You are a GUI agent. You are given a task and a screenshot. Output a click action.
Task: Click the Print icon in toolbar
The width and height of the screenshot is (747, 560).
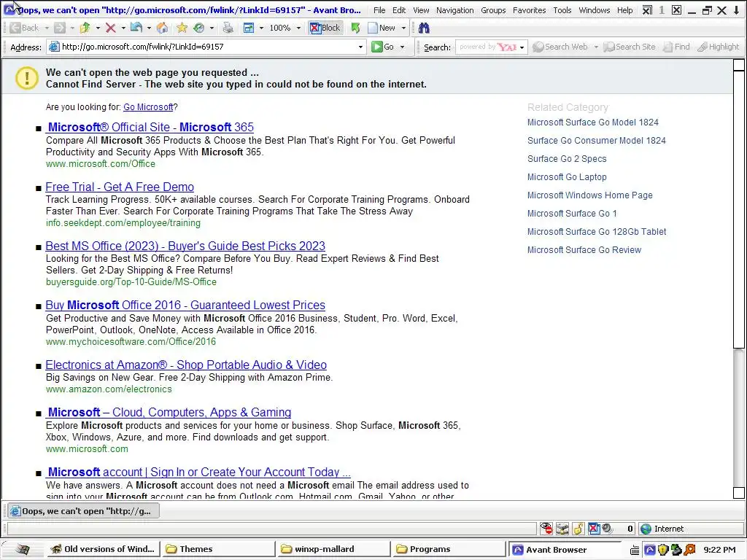pyautogui.click(x=228, y=28)
